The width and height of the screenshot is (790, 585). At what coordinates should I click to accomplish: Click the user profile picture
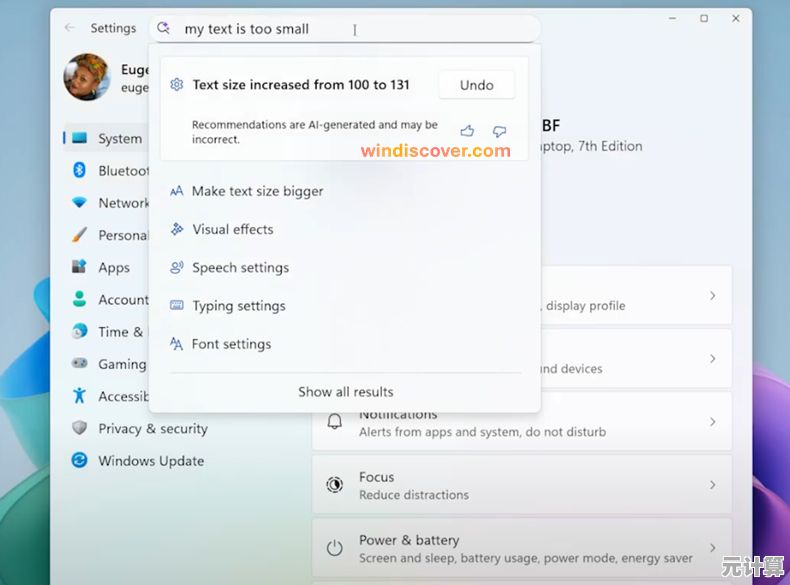(87, 77)
